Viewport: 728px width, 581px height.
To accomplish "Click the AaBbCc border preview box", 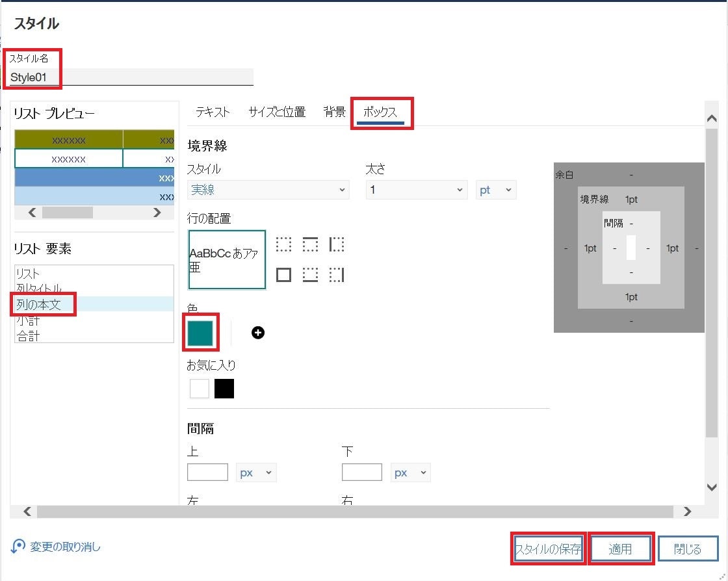I will 227,259.
